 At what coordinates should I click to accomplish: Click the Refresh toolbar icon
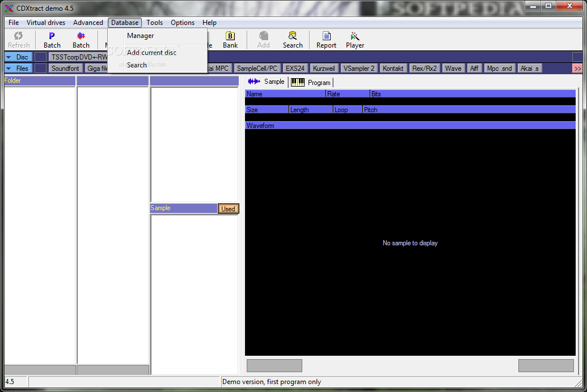click(x=18, y=40)
